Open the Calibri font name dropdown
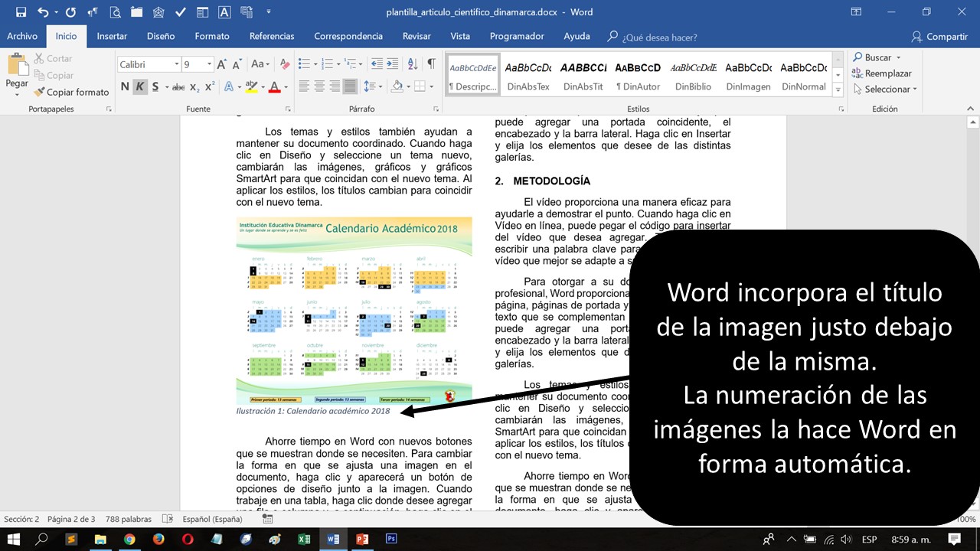Viewport: 980px width, 551px height. click(176, 65)
